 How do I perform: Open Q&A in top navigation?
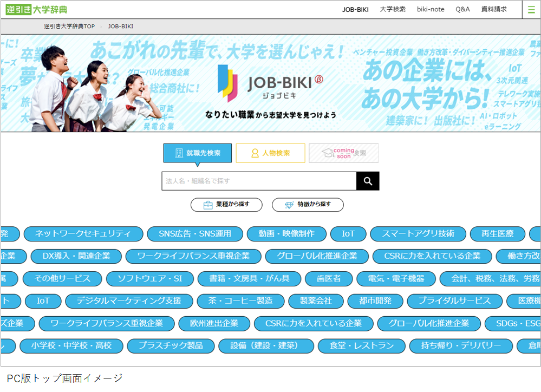click(x=462, y=9)
